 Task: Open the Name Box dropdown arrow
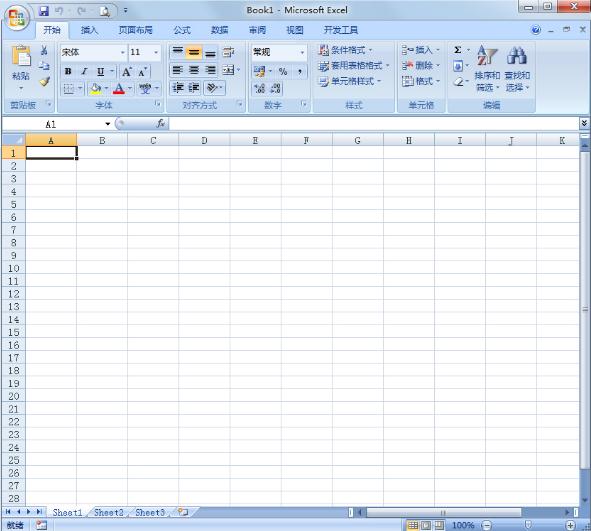[x=108, y=124]
